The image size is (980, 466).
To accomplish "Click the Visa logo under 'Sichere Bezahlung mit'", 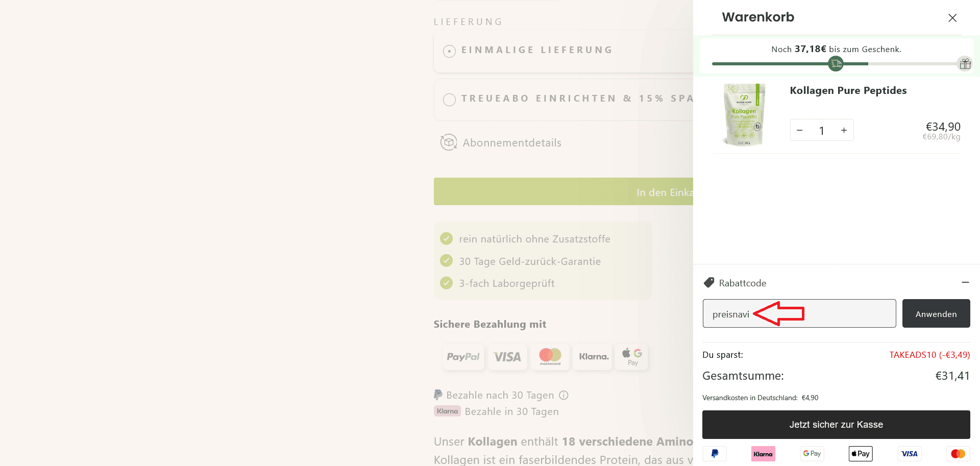I will click(x=507, y=357).
